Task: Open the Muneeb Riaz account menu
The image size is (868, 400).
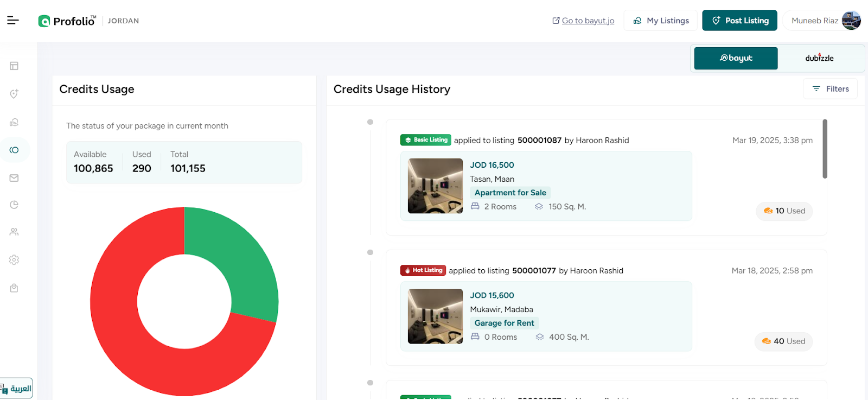Action: pyautogui.click(x=822, y=21)
